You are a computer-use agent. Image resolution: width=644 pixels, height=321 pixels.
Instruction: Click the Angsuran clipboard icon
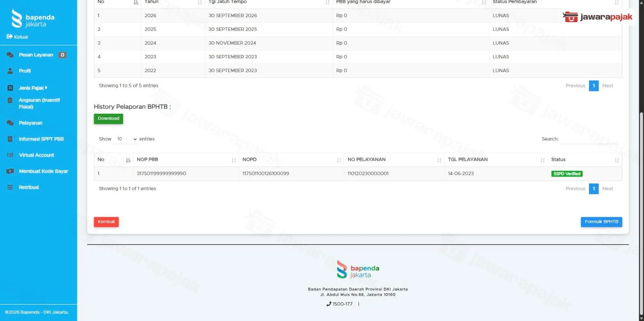tap(10, 100)
